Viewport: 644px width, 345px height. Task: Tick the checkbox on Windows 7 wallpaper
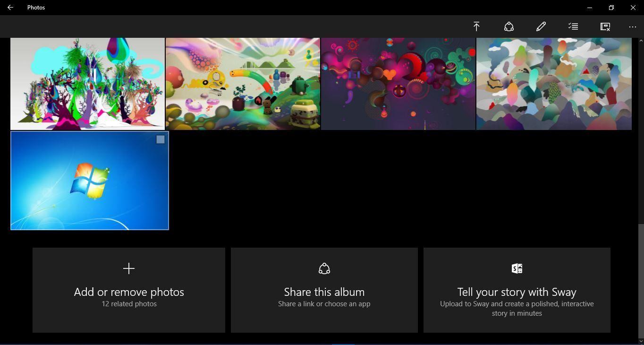[x=161, y=139]
